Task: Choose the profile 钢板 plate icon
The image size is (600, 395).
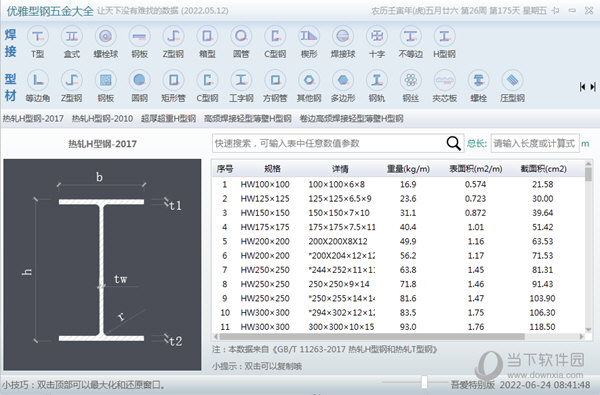Action: 105,81
